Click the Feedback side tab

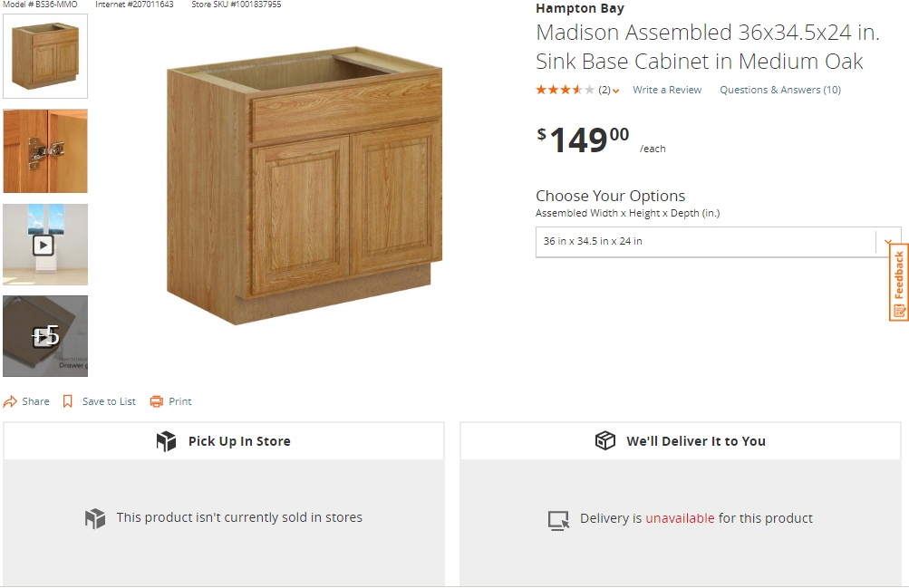click(899, 282)
